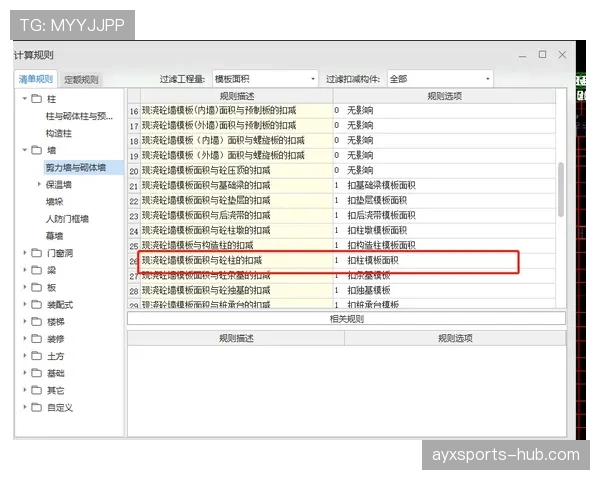Switch to the 清单规则 tab
Screen dimensions: 600x480
pyautogui.click(x=36, y=79)
